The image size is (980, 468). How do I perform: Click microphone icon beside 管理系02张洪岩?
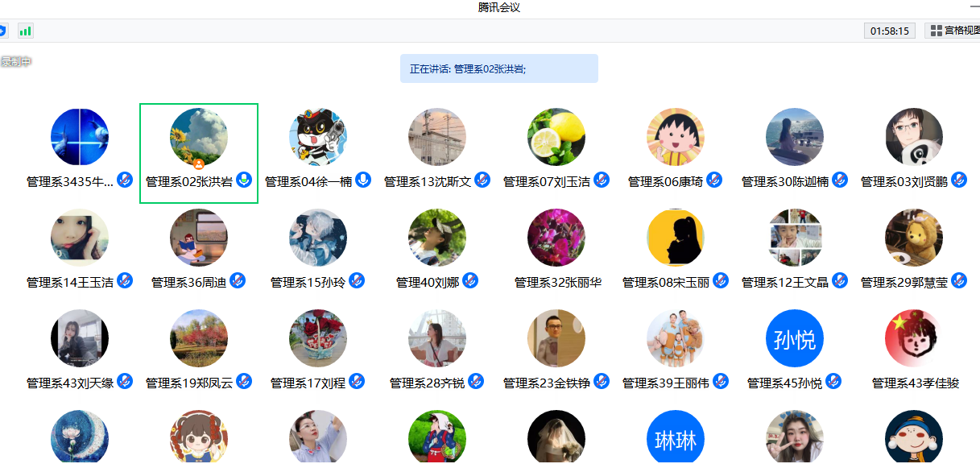pyautogui.click(x=244, y=180)
